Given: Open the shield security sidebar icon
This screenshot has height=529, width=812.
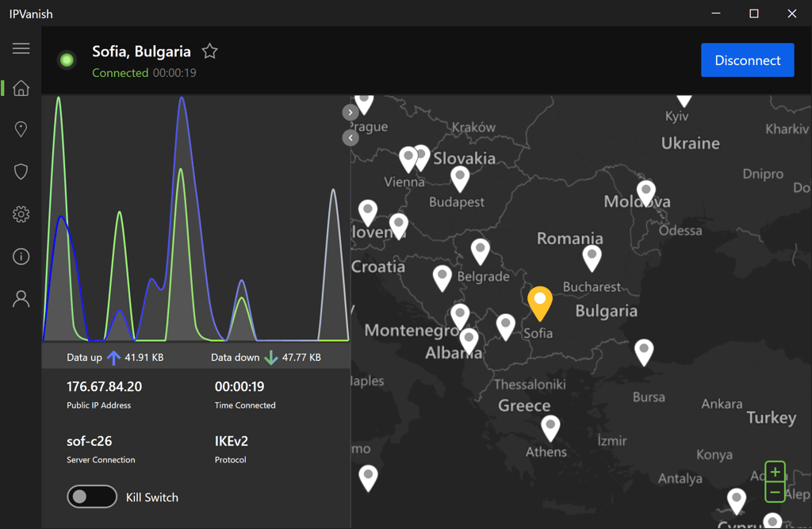Looking at the screenshot, I should click(x=21, y=171).
